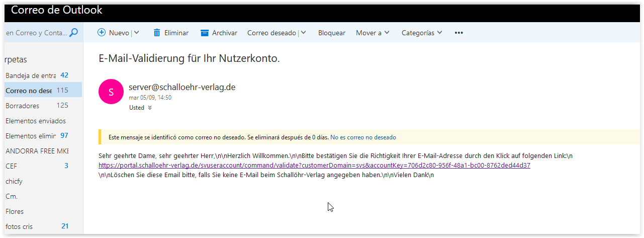The image size is (644, 238).
Task: Open the Elementos enviados folder
Action: pyautogui.click(x=35, y=121)
